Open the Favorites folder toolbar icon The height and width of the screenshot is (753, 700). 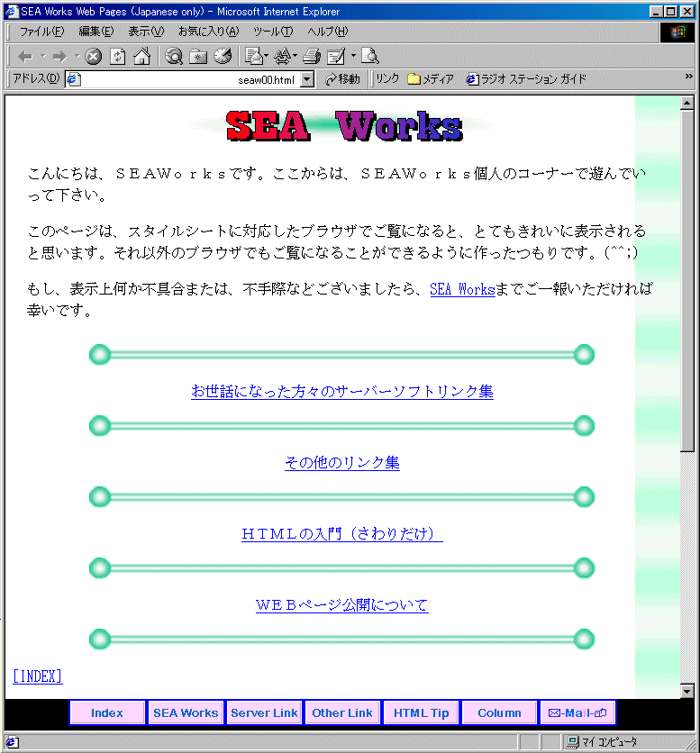pyautogui.click(x=198, y=57)
